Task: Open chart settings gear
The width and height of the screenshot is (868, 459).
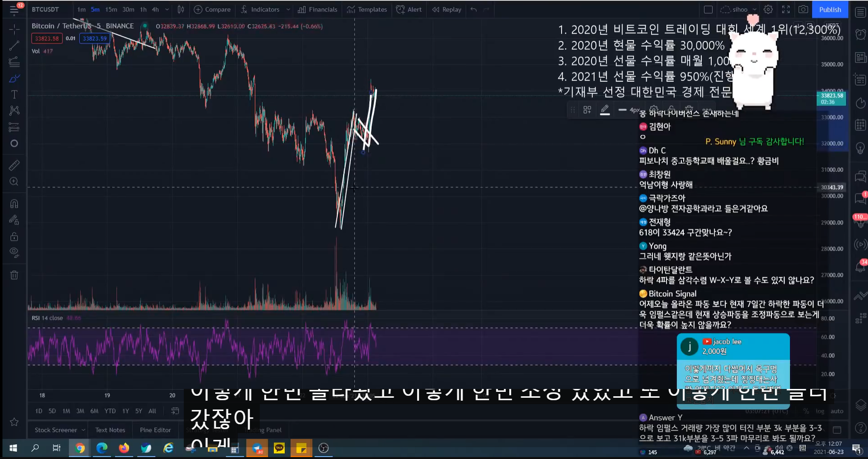Action: [769, 9]
